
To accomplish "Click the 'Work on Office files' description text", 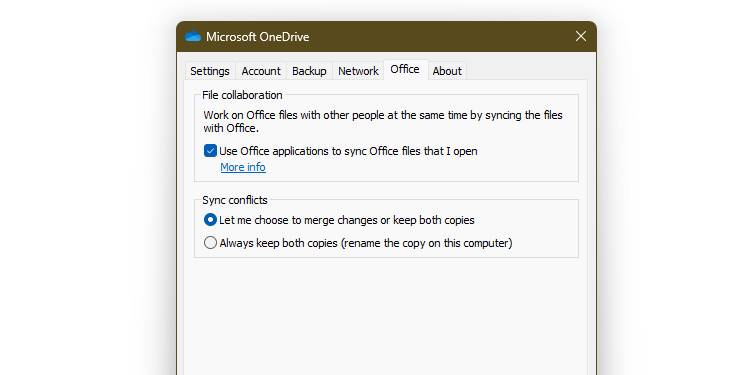I will [x=383, y=121].
